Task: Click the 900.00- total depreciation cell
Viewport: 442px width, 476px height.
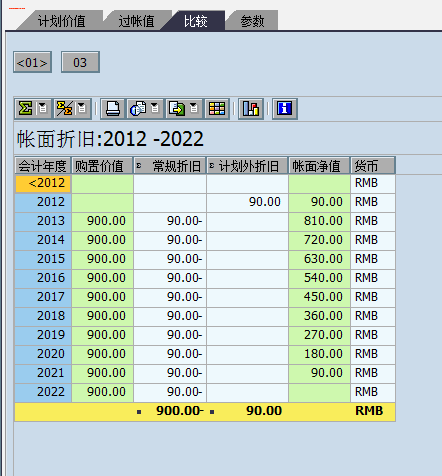Action: [170, 411]
